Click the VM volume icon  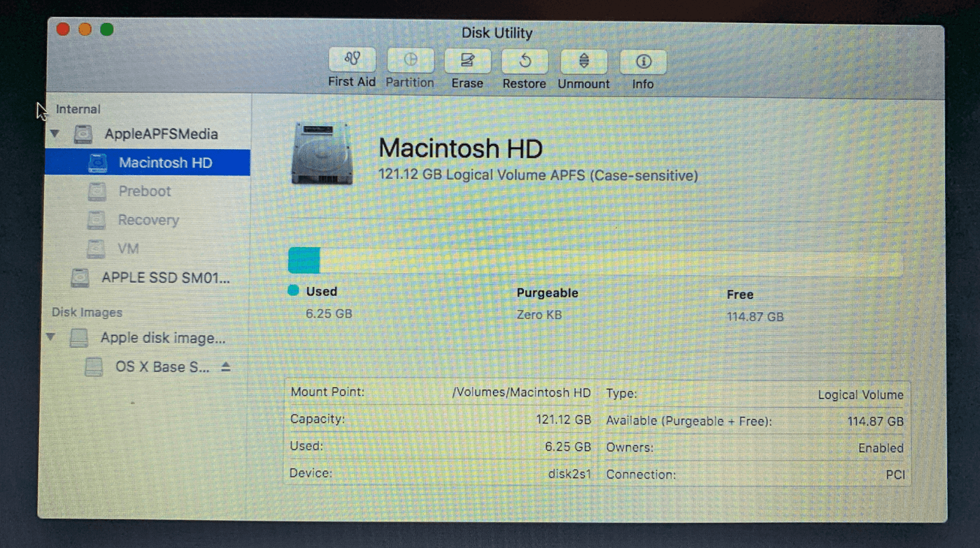[96, 248]
